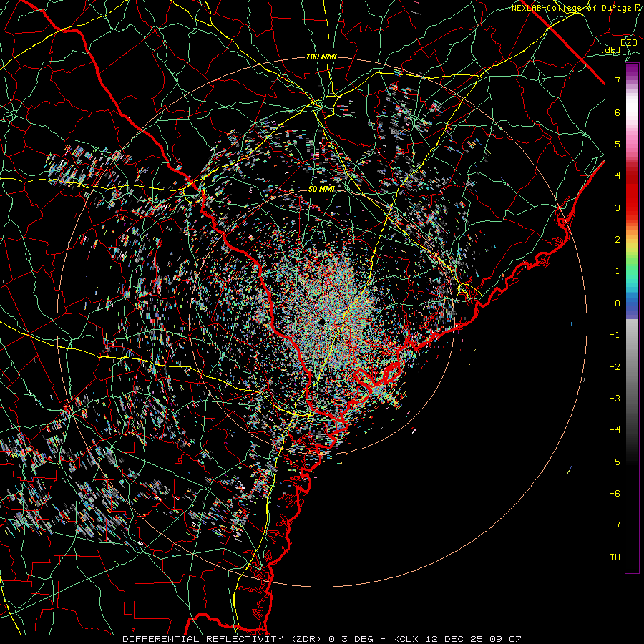The width and height of the screenshot is (644, 644).
Task: Click the "50 NMI" range ring label
Action: pyautogui.click(x=321, y=190)
